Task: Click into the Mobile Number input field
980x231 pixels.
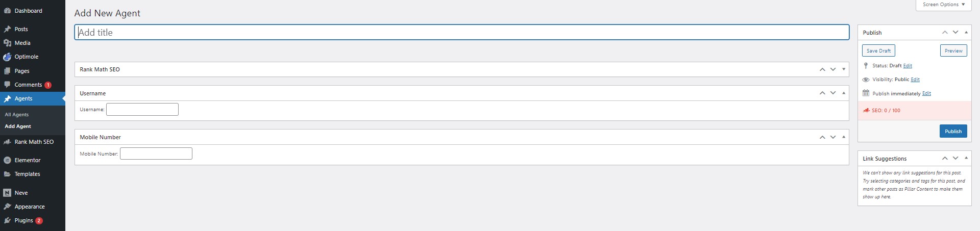Action: (156, 153)
